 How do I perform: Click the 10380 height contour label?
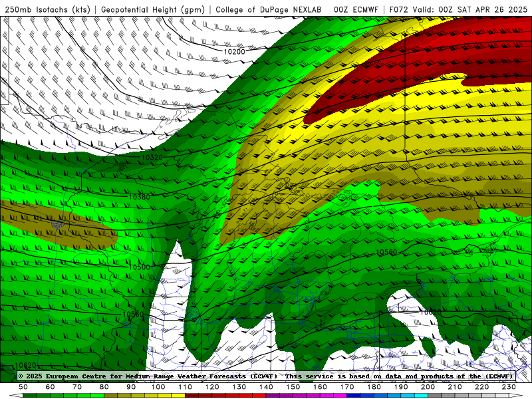[140, 197]
